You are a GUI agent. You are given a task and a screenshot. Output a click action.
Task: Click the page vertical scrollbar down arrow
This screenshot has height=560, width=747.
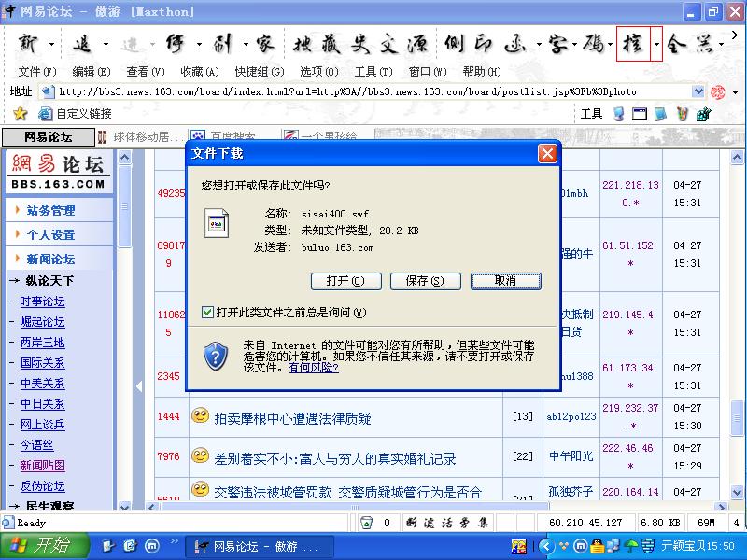tap(737, 492)
